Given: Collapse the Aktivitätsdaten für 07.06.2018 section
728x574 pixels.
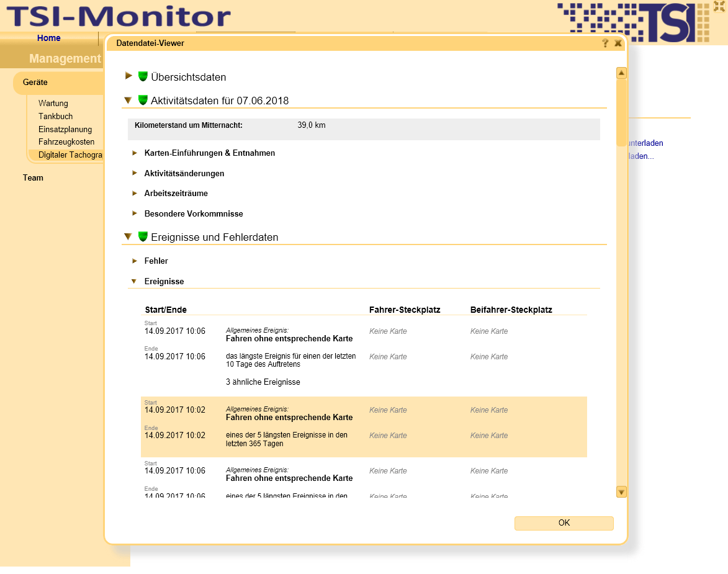Looking at the screenshot, I should (x=128, y=100).
